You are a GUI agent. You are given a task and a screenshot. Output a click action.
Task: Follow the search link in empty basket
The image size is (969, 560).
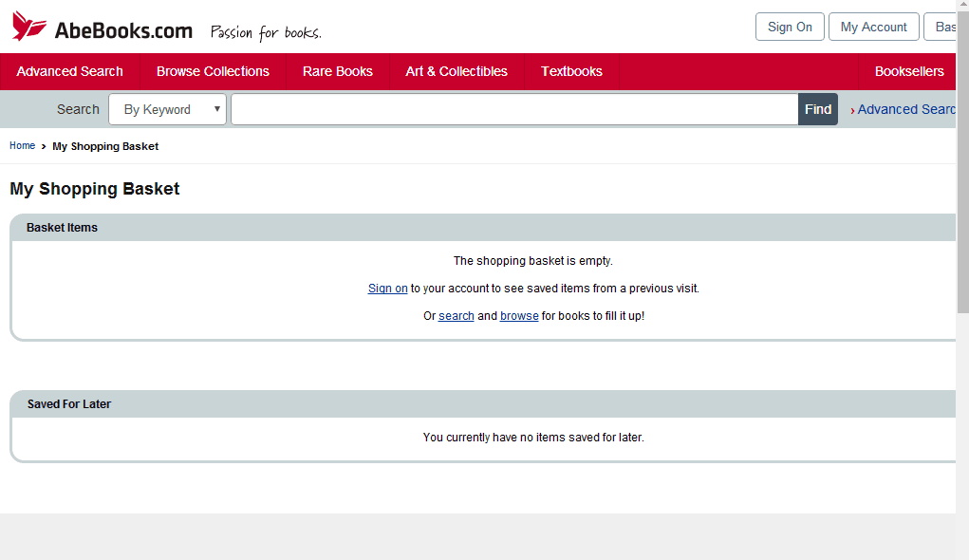click(x=456, y=316)
